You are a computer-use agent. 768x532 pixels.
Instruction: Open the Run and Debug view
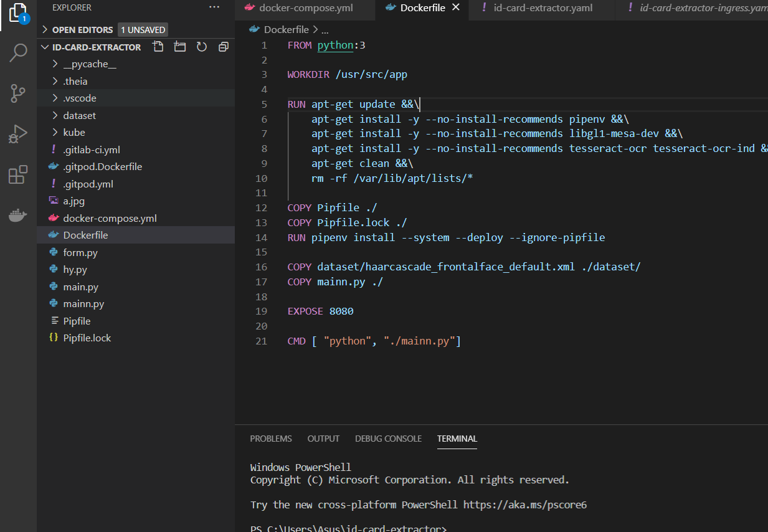(x=18, y=133)
